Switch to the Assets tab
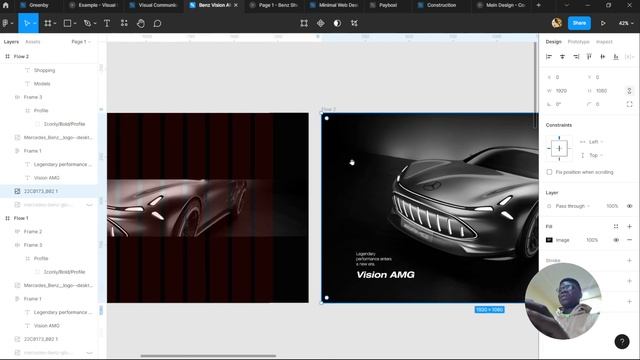 click(x=33, y=42)
